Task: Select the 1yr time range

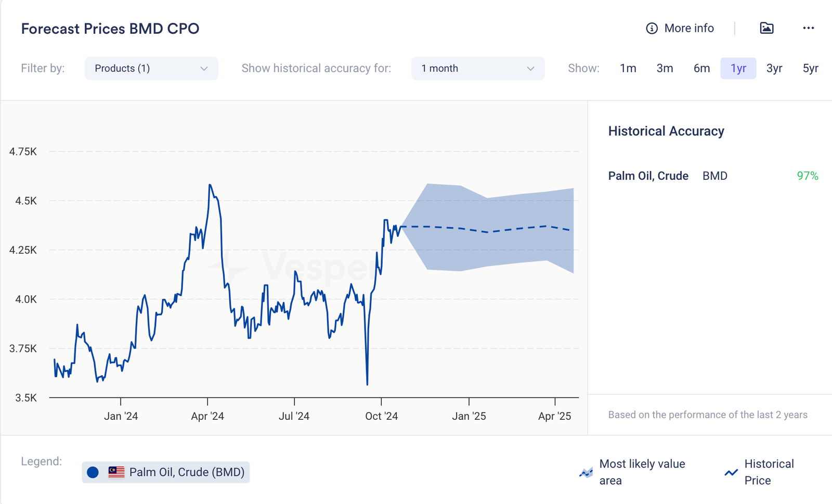Action: pyautogui.click(x=738, y=69)
